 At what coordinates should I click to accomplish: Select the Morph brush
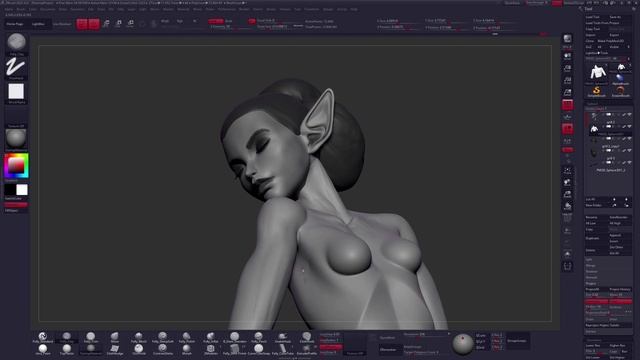pyautogui.click(x=187, y=349)
